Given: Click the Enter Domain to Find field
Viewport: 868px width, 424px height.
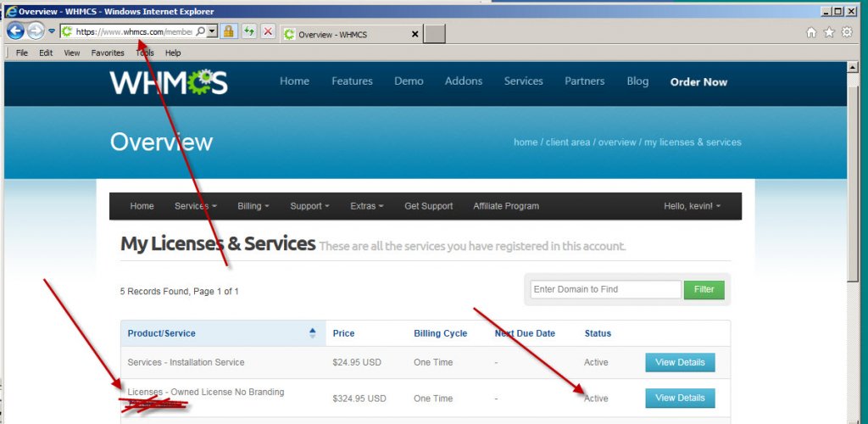Looking at the screenshot, I should [605, 289].
